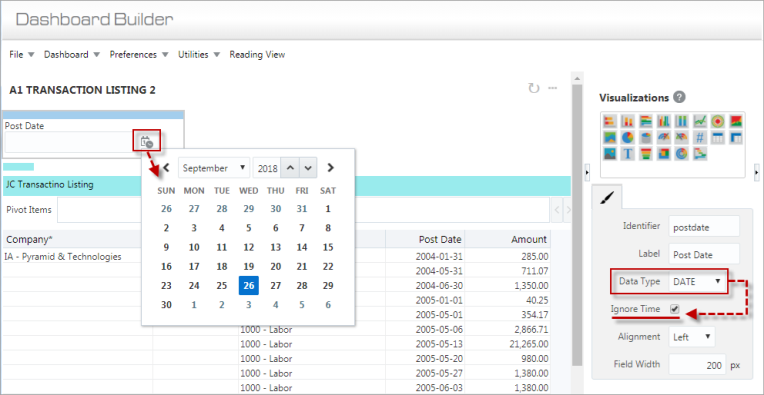Expand the Alignment Left dropdown
The height and width of the screenshot is (395, 764).
tap(691, 337)
